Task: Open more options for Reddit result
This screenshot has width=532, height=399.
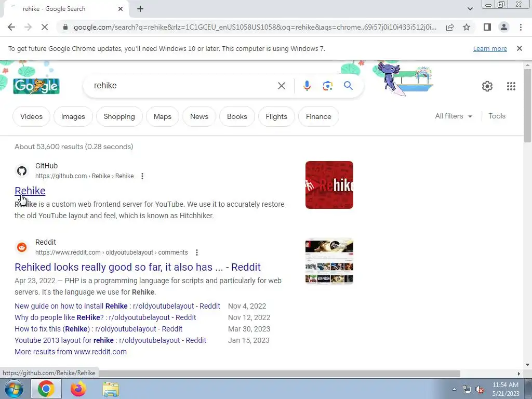Action: [197, 252]
